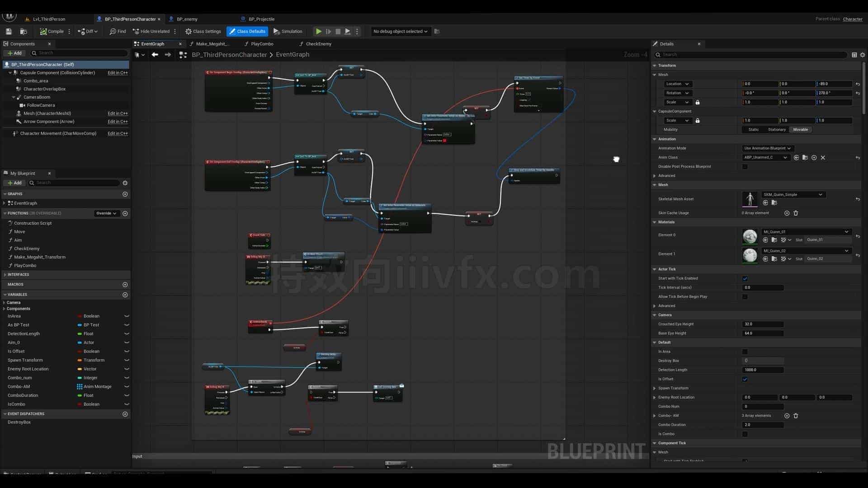
Task: Add element to Combo-AM array in Details
Action: click(787, 416)
